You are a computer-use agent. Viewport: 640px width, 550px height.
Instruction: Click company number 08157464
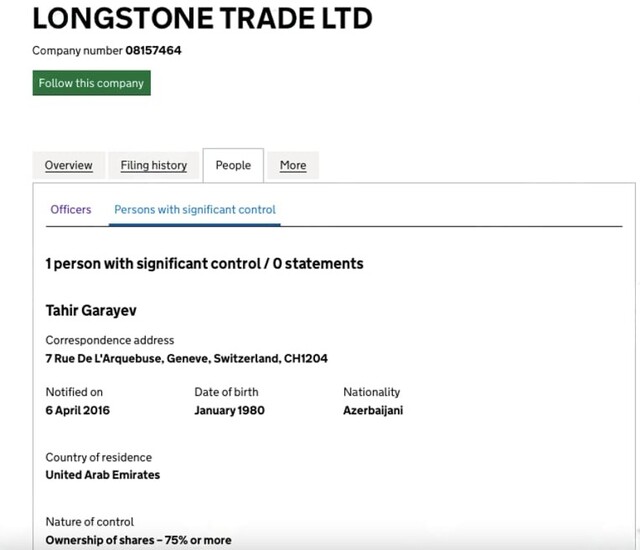153,50
